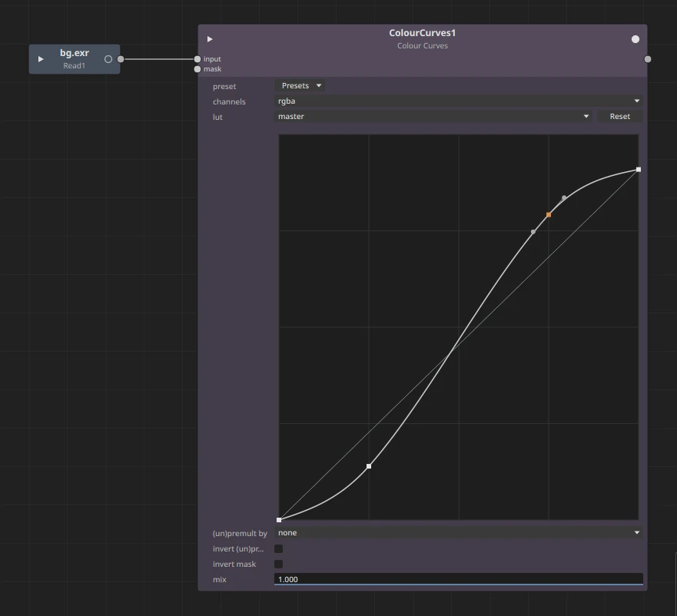Click the invert mask label

234,565
